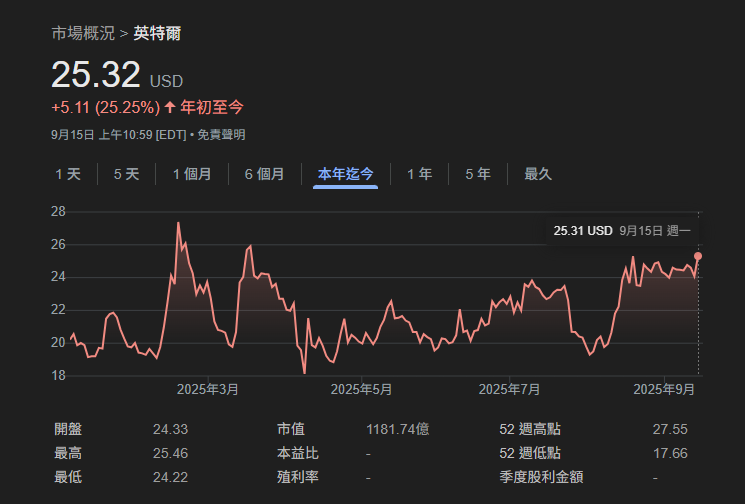Click the 2025年7月 axis label

[509, 390]
